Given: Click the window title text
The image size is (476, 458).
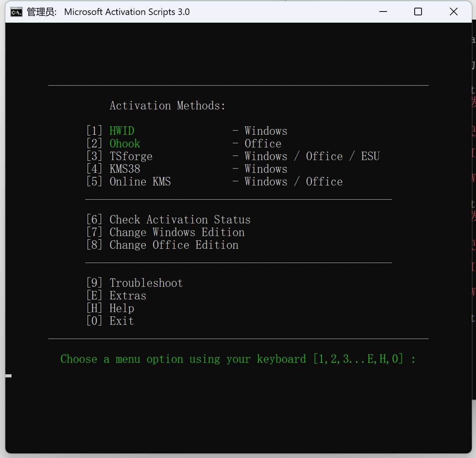Looking at the screenshot, I should pos(127,12).
